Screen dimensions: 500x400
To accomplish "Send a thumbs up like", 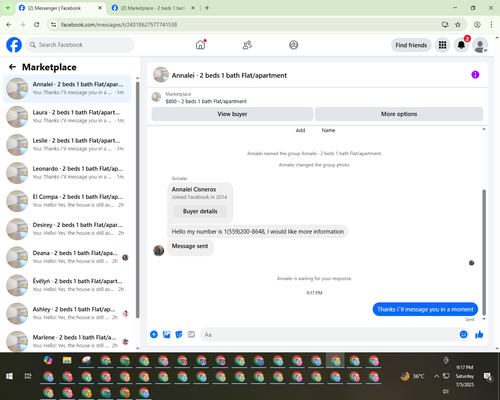I will tap(479, 334).
